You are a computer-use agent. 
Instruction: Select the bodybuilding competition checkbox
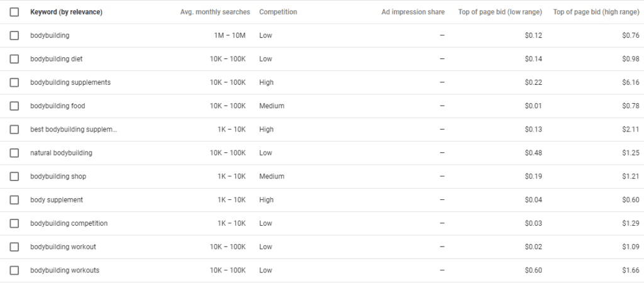click(x=14, y=223)
